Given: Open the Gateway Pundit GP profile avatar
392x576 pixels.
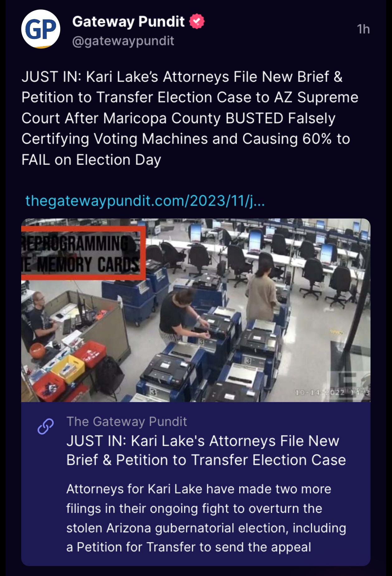Looking at the screenshot, I should 41,29.
